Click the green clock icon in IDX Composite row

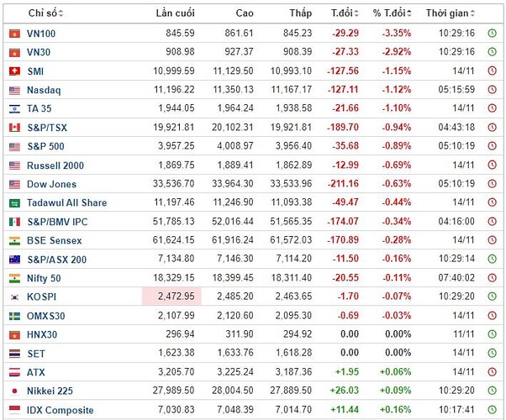coord(492,410)
